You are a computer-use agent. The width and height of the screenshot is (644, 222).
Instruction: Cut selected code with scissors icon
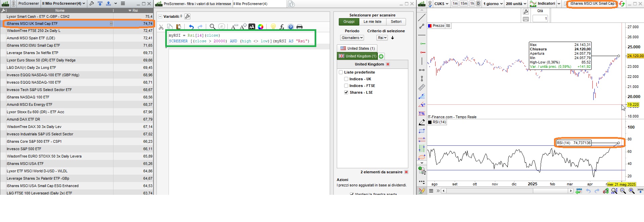coord(161,27)
